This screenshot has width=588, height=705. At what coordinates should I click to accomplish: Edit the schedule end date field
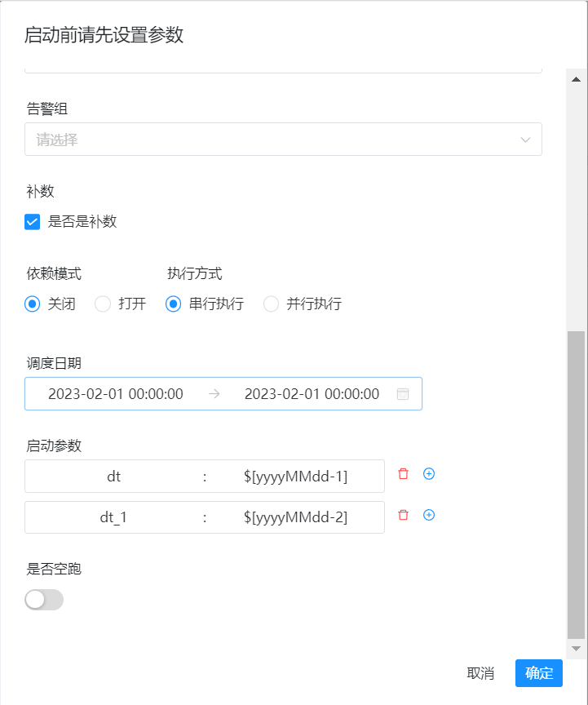click(x=312, y=394)
